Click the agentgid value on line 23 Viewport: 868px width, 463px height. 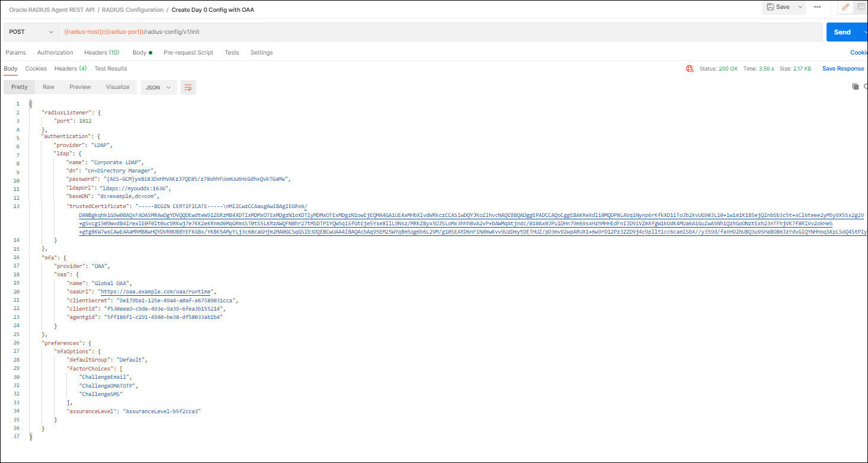coord(164,317)
